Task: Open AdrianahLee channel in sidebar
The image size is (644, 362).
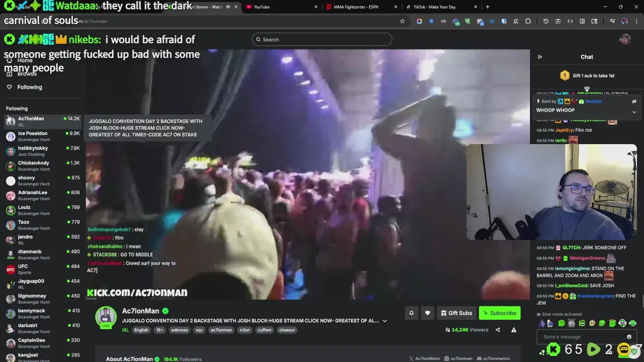Action: coord(42,196)
